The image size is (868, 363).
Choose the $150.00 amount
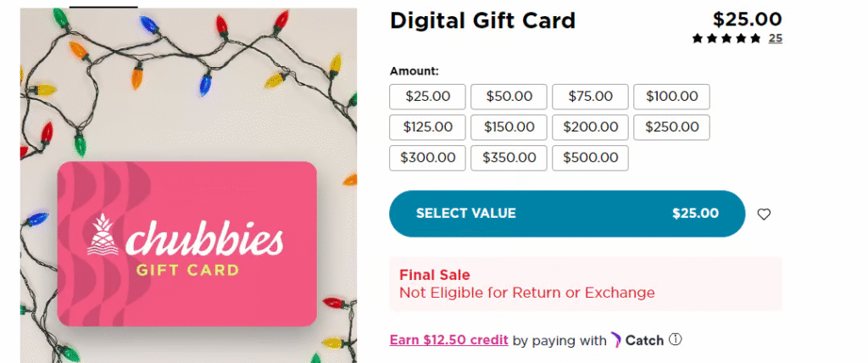(509, 127)
